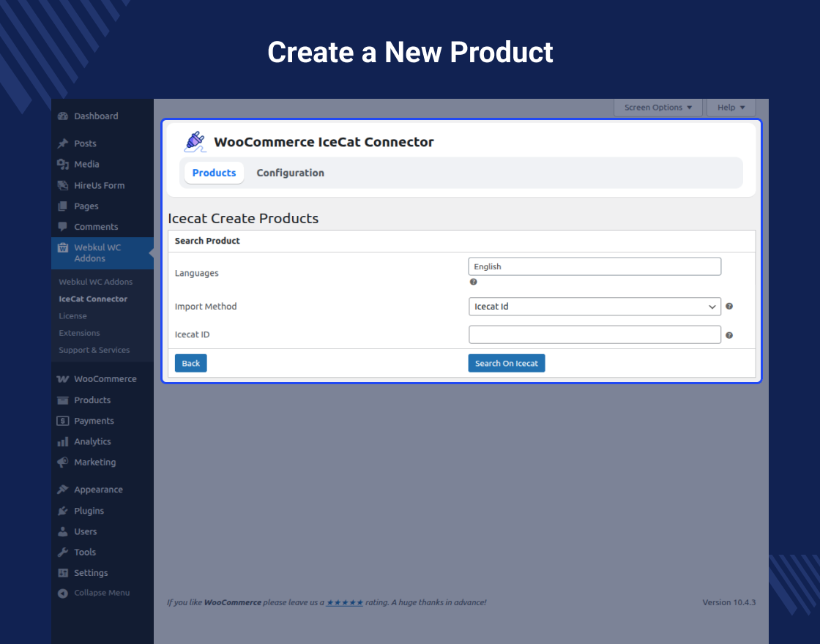The width and height of the screenshot is (820, 644).
Task: Expand the Help dropdown tab
Action: pyautogui.click(x=731, y=108)
